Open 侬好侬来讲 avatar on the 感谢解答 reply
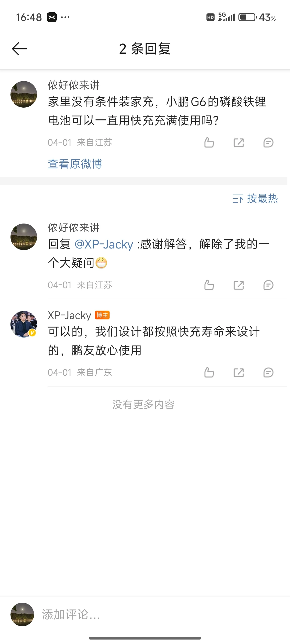 pyautogui.click(x=24, y=237)
